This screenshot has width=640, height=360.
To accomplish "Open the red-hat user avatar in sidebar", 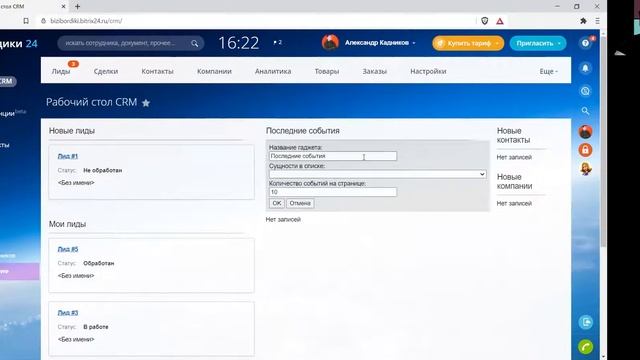I will pos(585,131).
